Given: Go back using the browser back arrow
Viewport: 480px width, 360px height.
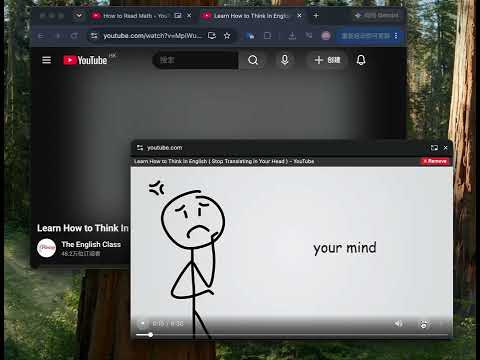Looking at the screenshot, I should tap(41, 36).
